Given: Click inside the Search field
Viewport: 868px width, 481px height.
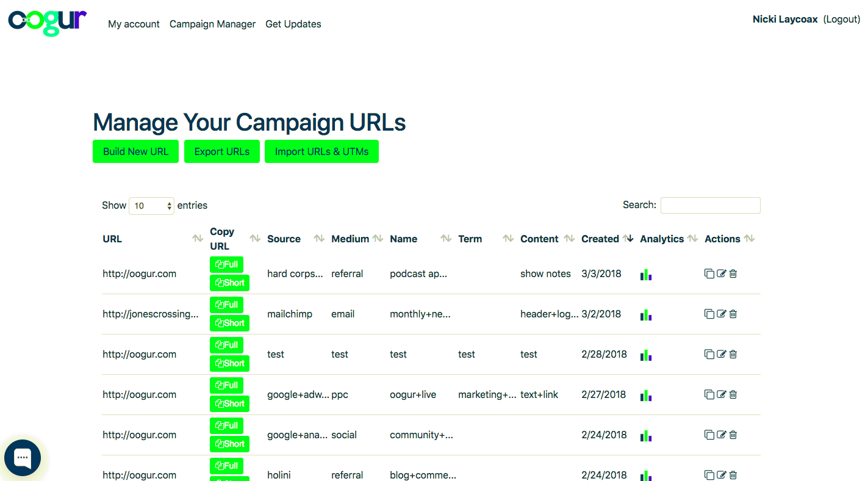Looking at the screenshot, I should pos(710,205).
